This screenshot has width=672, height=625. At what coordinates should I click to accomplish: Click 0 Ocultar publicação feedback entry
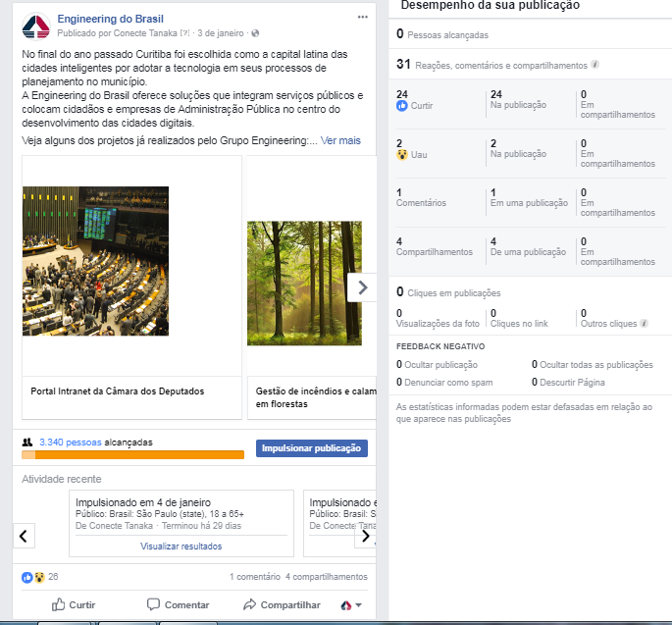[437, 364]
